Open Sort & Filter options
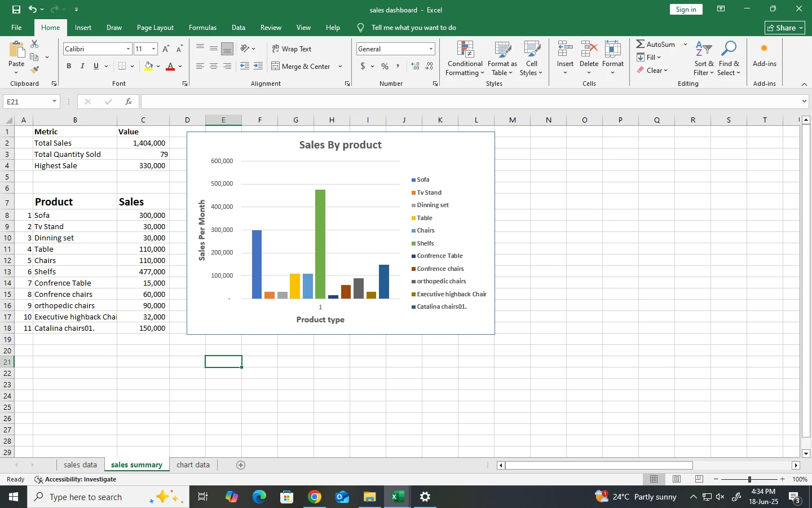The image size is (812, 508). click(x=704, y=58)
